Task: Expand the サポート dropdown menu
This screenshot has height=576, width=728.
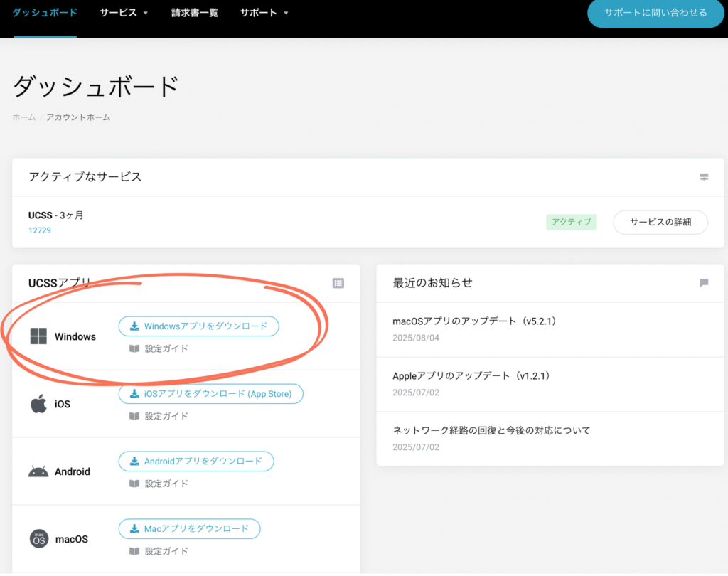Action: point(264,13)
